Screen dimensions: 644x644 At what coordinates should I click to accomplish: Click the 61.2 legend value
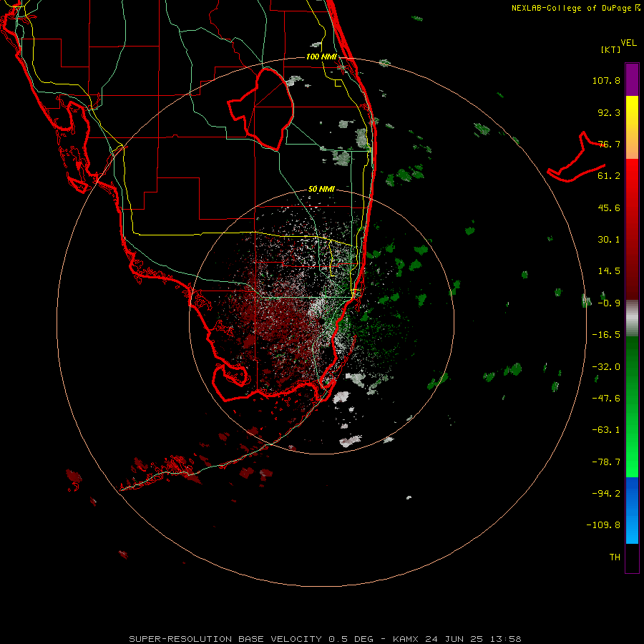(609, 176)
